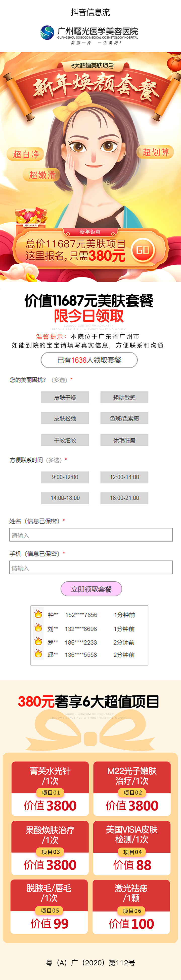181x980 pixels.
Task: Click the Sogood hospital logo icon
Action: click(x=48, y=32)
